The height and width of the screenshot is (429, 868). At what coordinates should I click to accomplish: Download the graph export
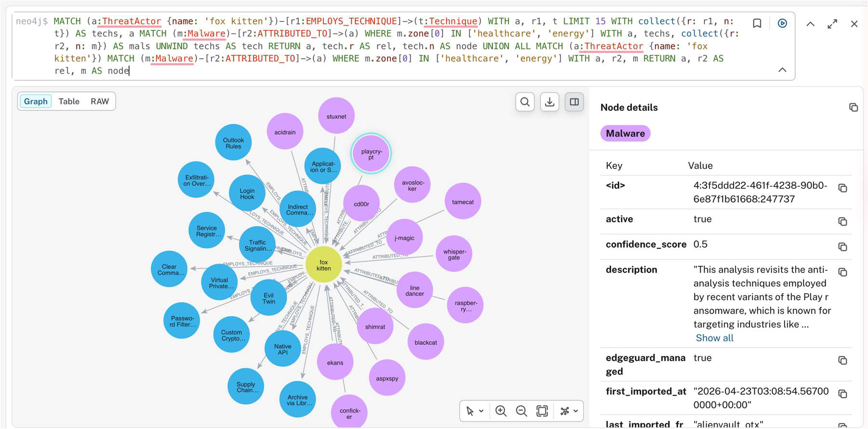click(x=549, y=102)
